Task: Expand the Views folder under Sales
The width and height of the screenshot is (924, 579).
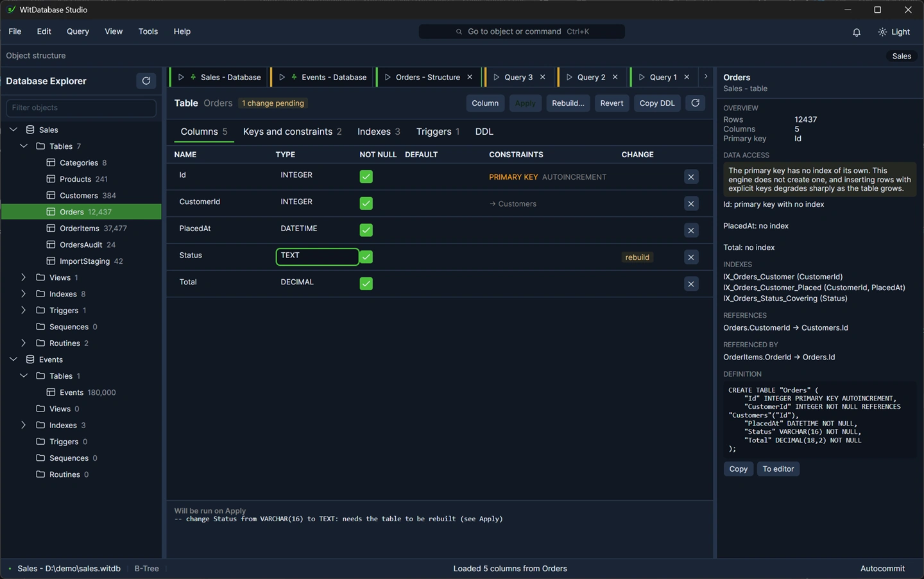Action: [24, 277]
